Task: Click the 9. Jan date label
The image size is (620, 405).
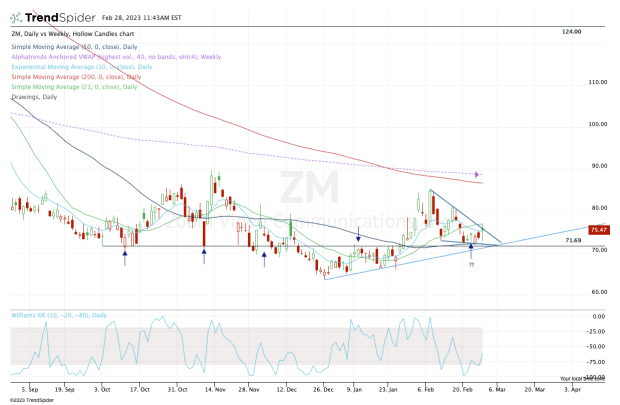Action: [354, 390]
